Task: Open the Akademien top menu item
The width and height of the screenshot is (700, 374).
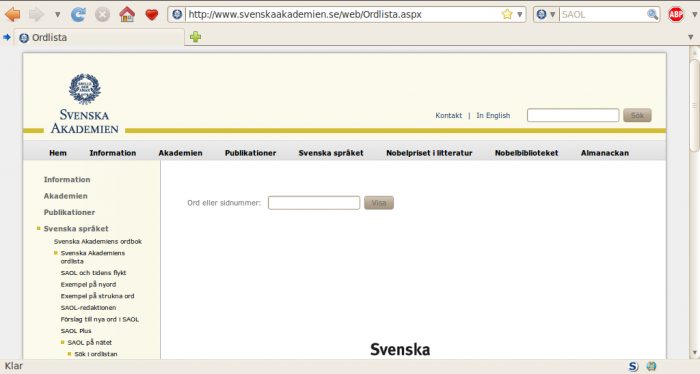Action: (x=180, y=153)
